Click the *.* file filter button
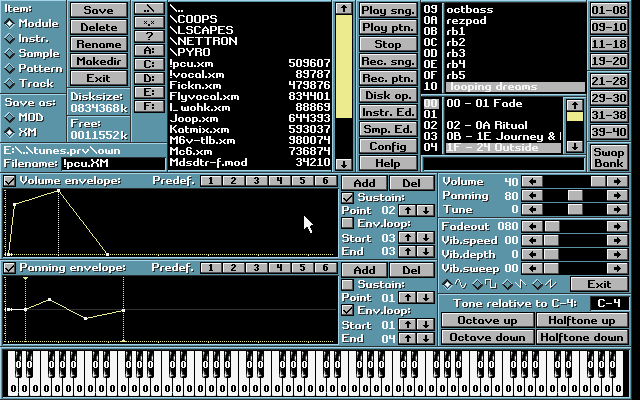Screen dimensions: 640x400 [x=149, y=22]
